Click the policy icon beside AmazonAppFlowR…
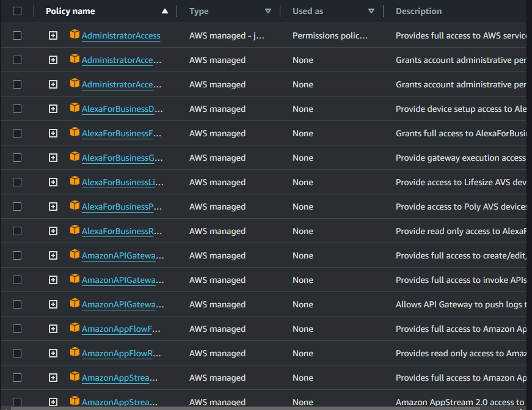The width and height of the screenshot is (532, 410). [75, 352]
